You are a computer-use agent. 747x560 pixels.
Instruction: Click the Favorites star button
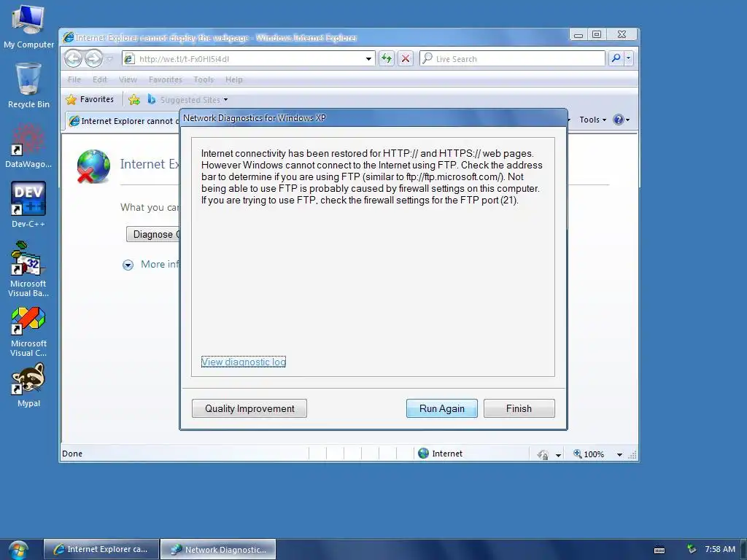click(90, 99)
